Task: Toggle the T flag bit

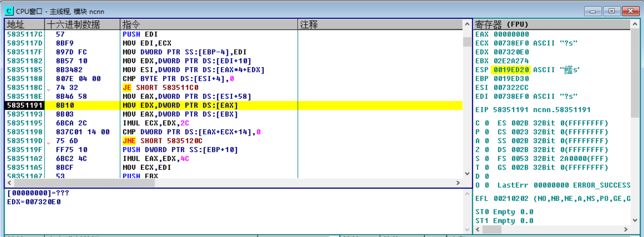Action: (x=487, y=167)
